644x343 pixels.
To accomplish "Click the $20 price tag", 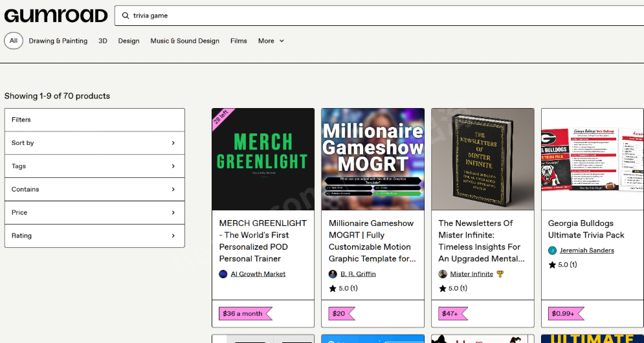I will point(341,313).
